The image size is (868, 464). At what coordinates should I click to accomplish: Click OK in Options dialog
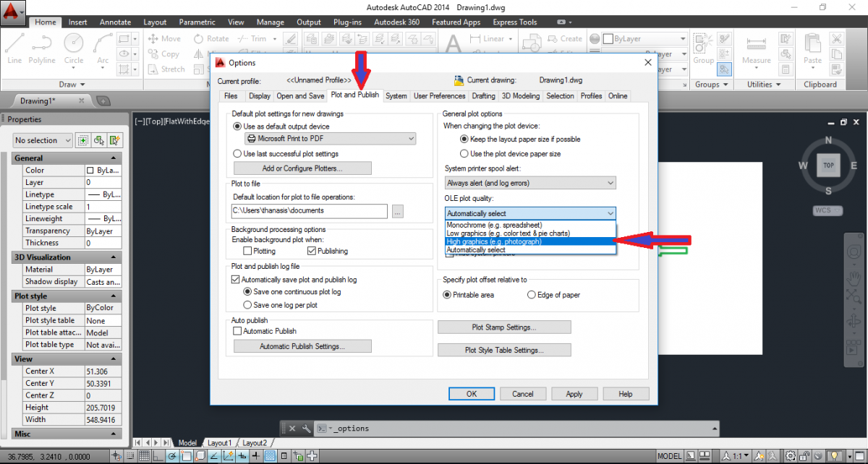pyautogui.click(x=471, y=394)
